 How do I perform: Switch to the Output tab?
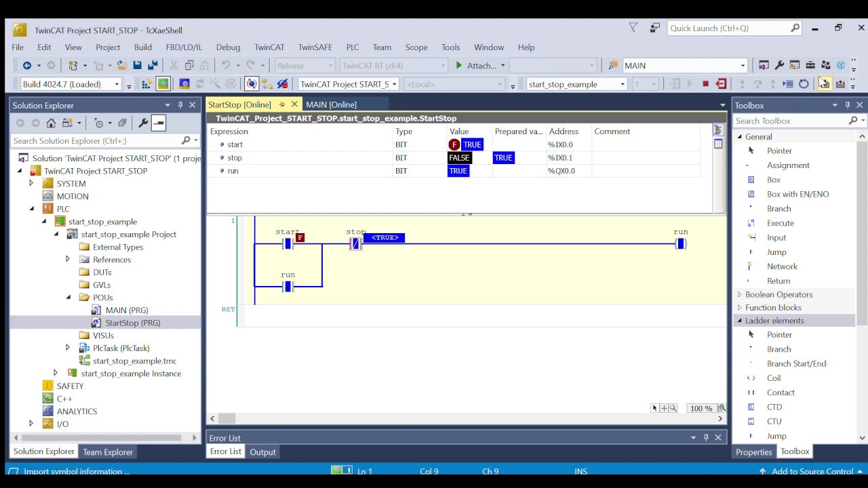click(x=262, y=452)
